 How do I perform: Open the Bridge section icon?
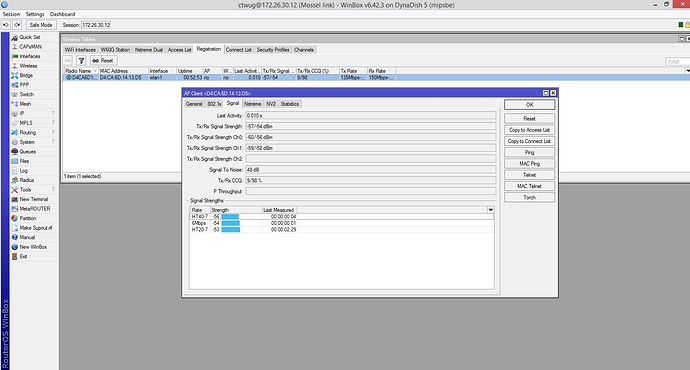tap(15, 75)
